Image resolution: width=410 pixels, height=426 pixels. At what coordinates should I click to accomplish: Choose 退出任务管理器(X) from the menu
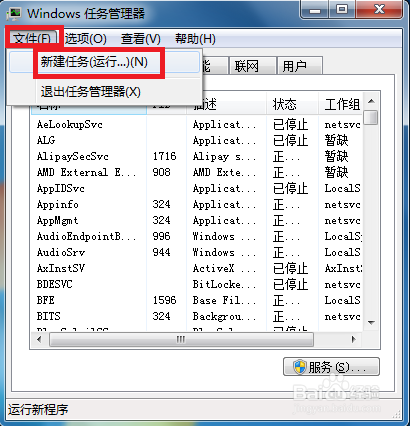pyautogui.click(x=104, y=92)
